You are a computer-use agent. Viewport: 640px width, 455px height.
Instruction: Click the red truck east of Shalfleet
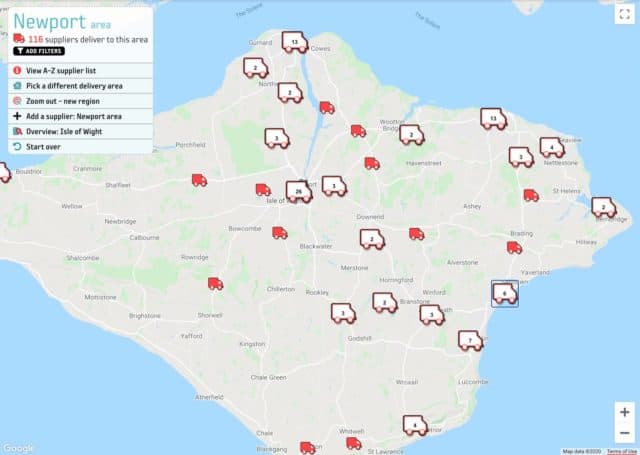(x=199, y=180)
